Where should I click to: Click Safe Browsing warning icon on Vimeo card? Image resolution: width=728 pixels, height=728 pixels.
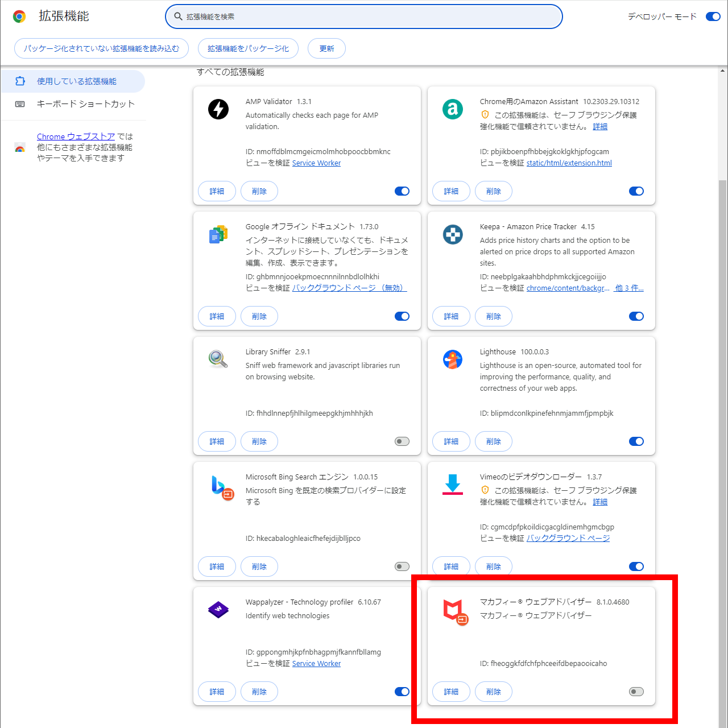coord(485,490)
